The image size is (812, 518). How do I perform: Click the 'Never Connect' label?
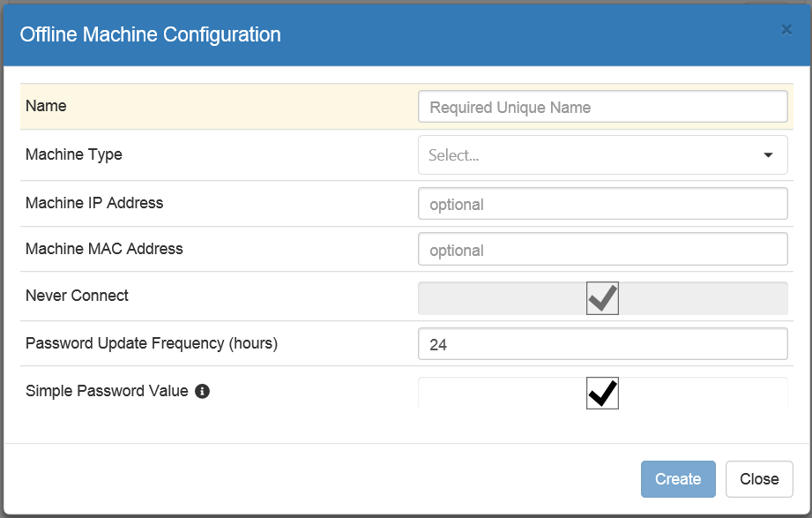(78, 296)
